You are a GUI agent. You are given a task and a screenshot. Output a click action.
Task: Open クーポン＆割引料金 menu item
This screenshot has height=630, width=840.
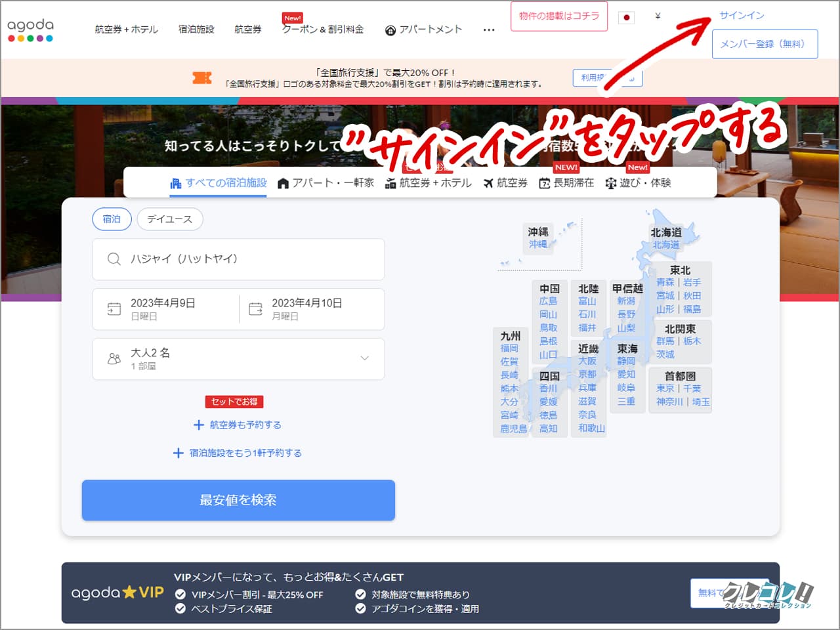pos(322,30)
